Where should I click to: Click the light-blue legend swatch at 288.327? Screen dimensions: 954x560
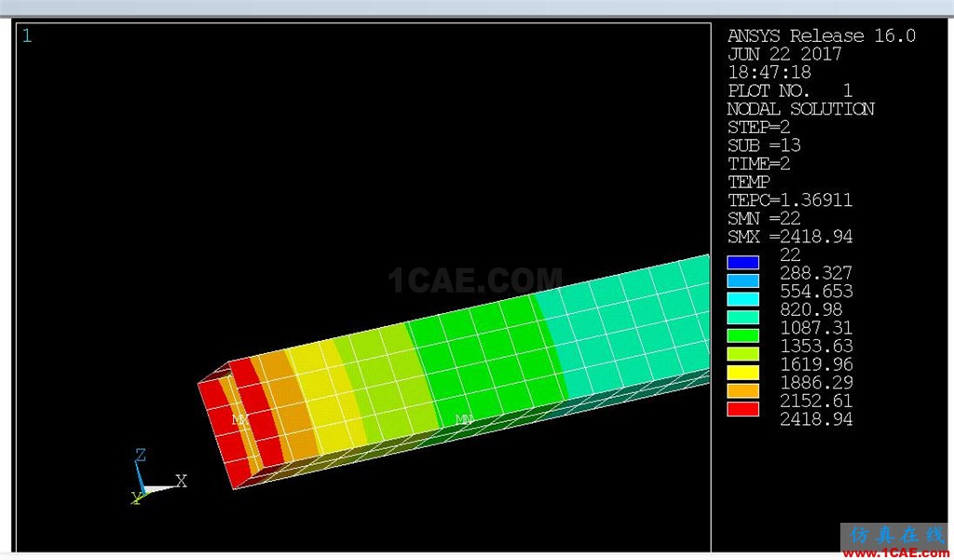point(743,280)
